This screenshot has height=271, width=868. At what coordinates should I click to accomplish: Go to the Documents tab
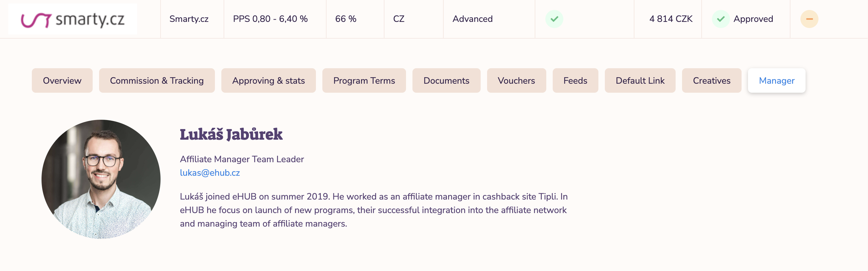tap(446, 80)
